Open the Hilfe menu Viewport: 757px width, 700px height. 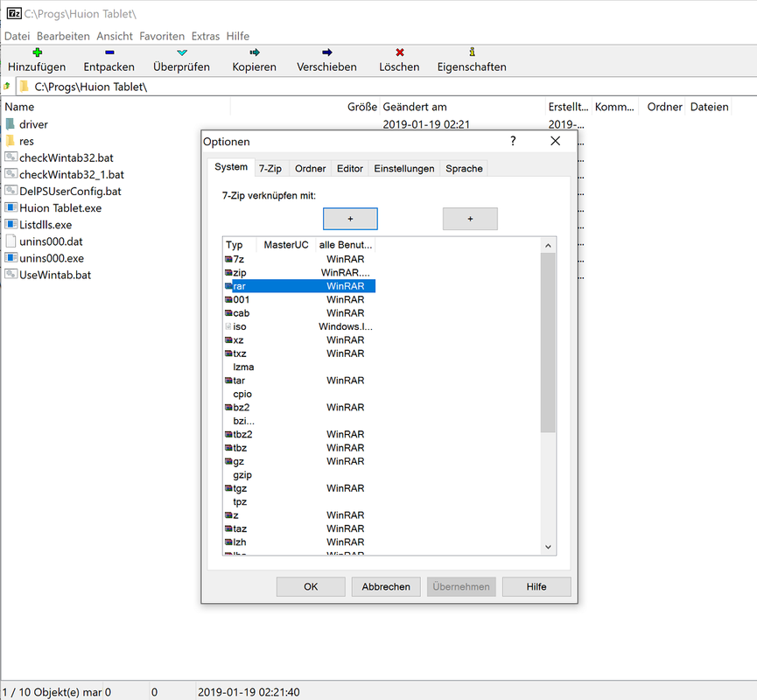[238, 36]
